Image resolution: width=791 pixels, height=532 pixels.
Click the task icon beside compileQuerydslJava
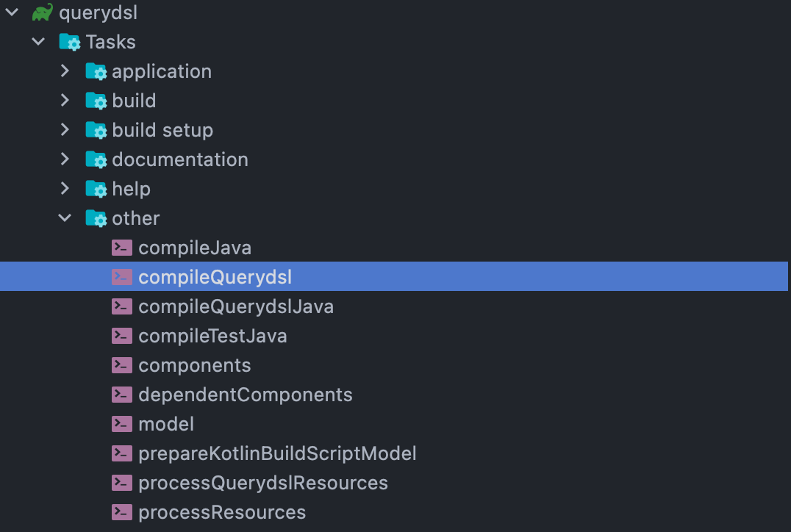click(122, 306)
